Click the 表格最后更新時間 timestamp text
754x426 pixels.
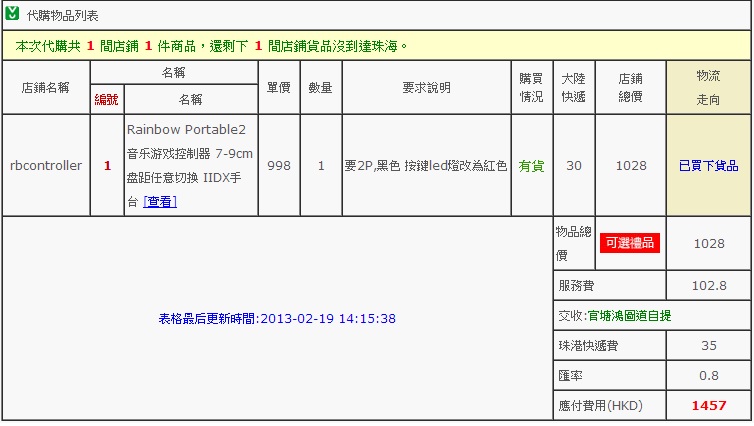(x=277, y=318)
